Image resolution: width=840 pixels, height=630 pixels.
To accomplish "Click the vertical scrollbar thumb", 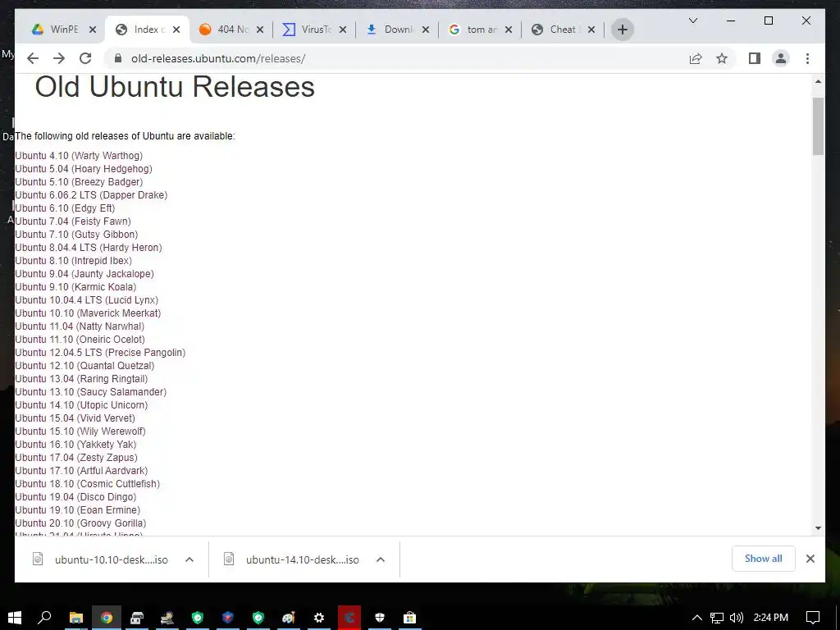I will pyautogui.click(x=818, y=126).
